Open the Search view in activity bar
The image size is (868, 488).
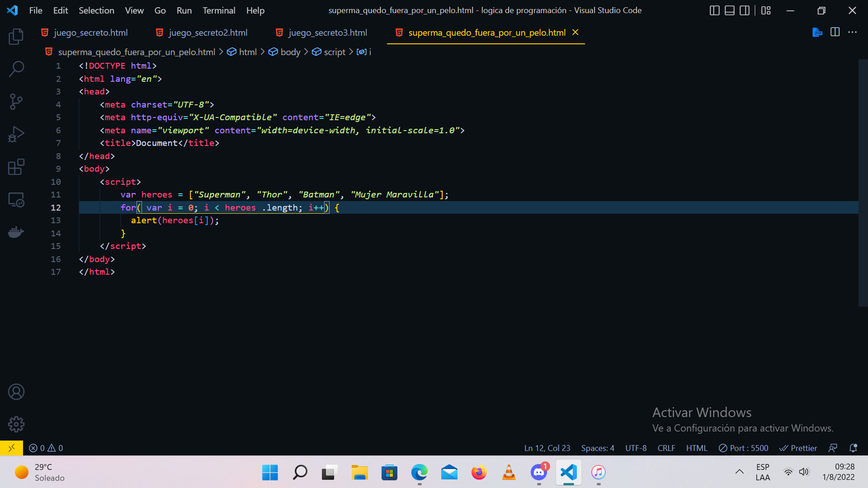point(16,69)
